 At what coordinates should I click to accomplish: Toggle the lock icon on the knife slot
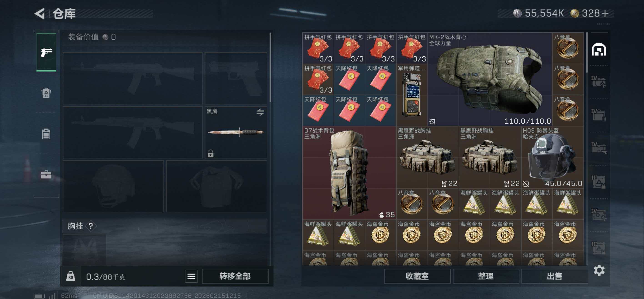tap(211, 153)
